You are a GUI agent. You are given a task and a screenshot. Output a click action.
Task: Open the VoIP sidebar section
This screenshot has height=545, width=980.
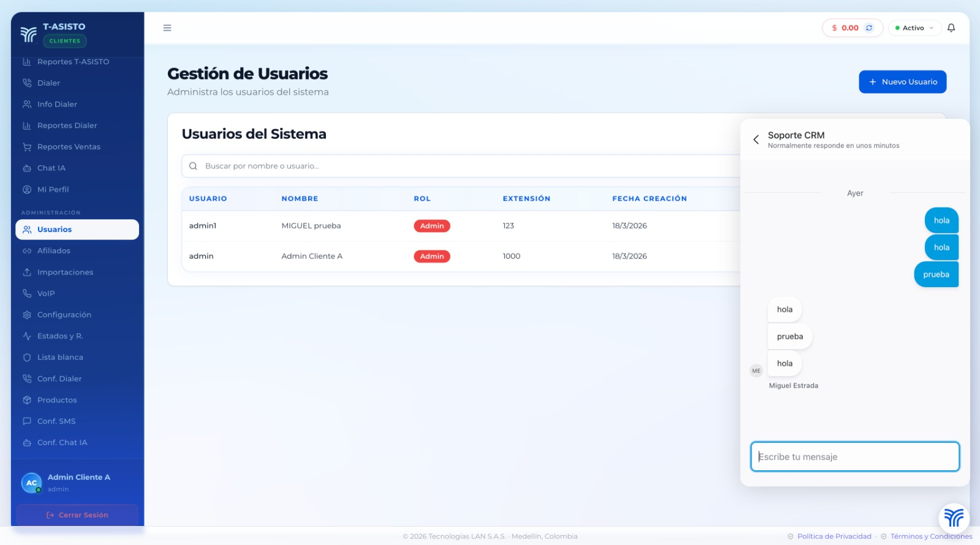pos(46,294)
